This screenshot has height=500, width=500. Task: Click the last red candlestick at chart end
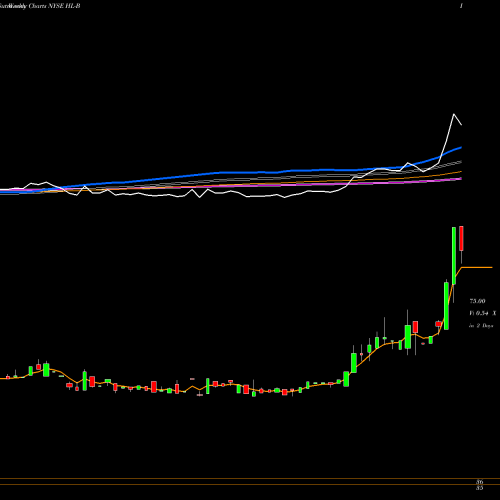click(x=461, y=238)
